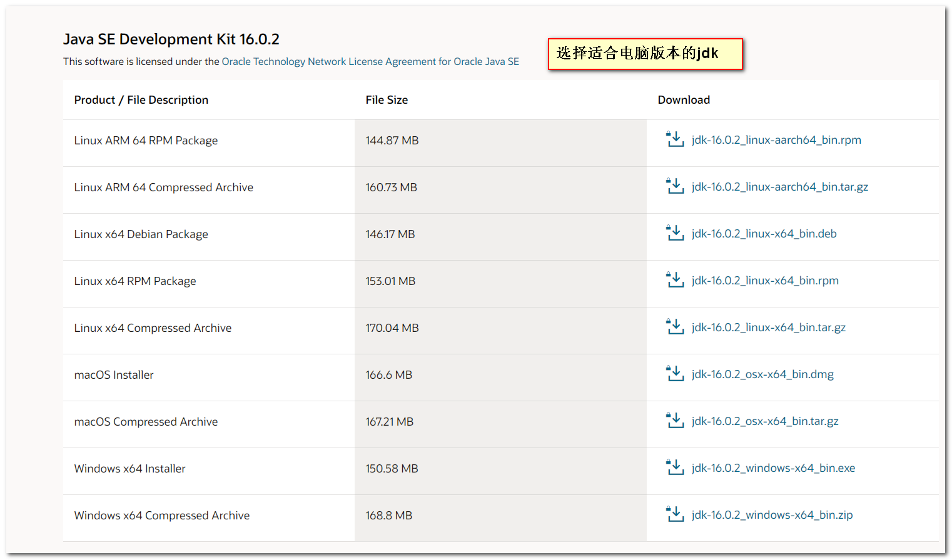Viewport: 952px width, 560px height.
Task: Click 'Product / File Description' column header
Action: [141, 100]
